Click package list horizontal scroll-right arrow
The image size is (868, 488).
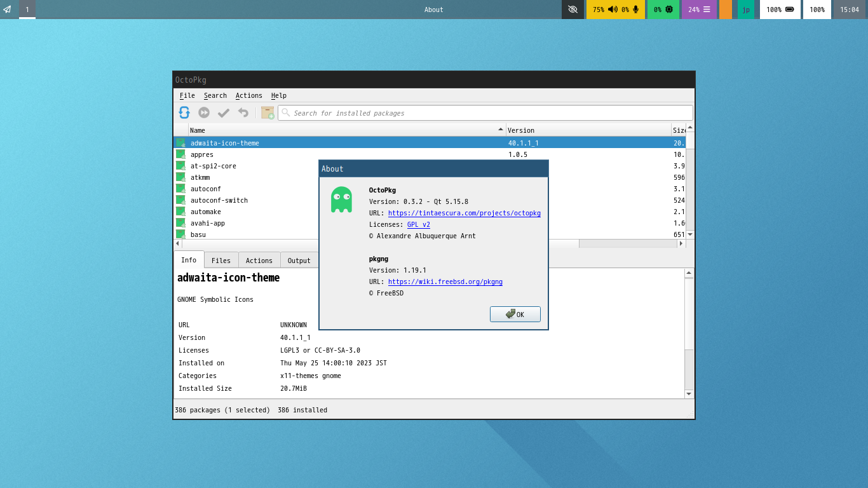pyautogui.click(x=681, y=243)
